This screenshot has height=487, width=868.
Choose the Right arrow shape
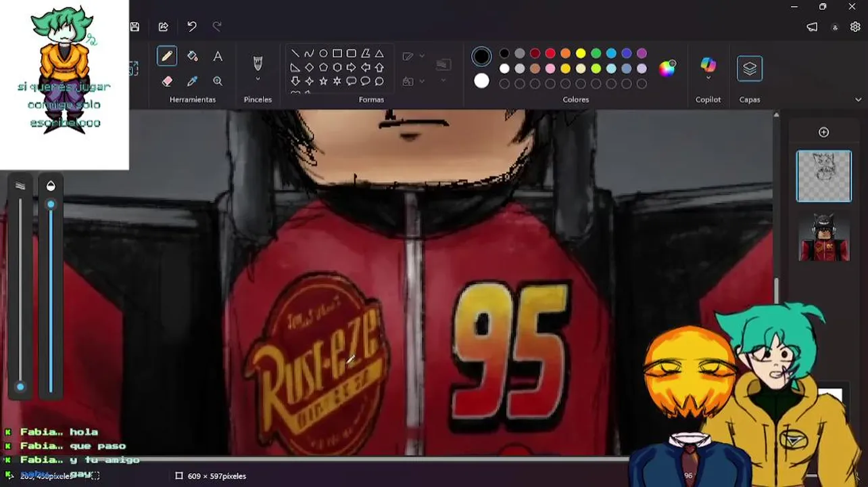point(352,68)
